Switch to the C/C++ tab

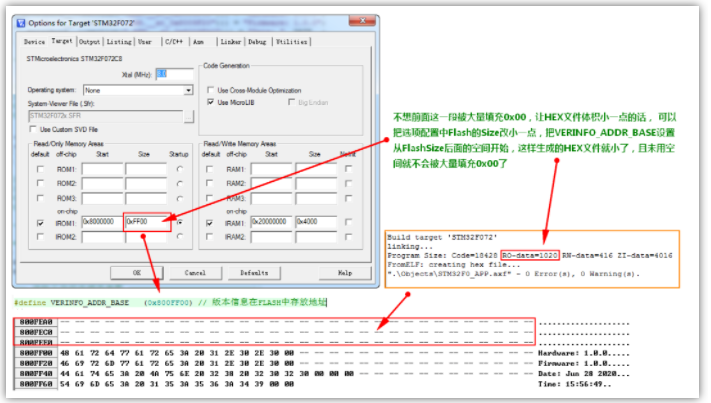[174, 42]
